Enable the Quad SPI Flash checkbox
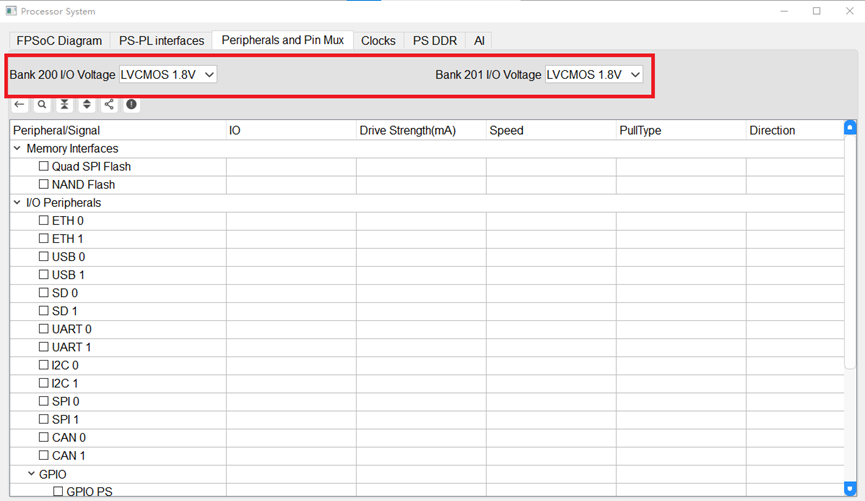865x501 pixels. click(44, 166)
